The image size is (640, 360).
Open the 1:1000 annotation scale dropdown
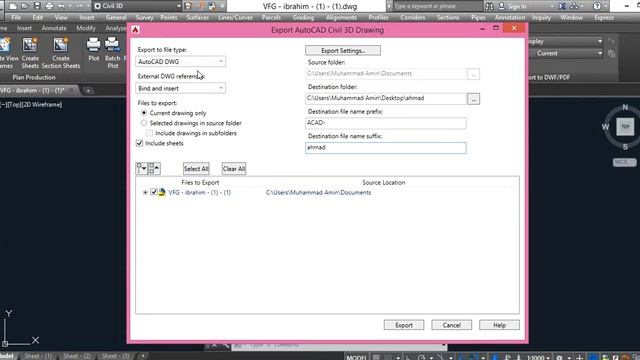click(x=538, y=358)
